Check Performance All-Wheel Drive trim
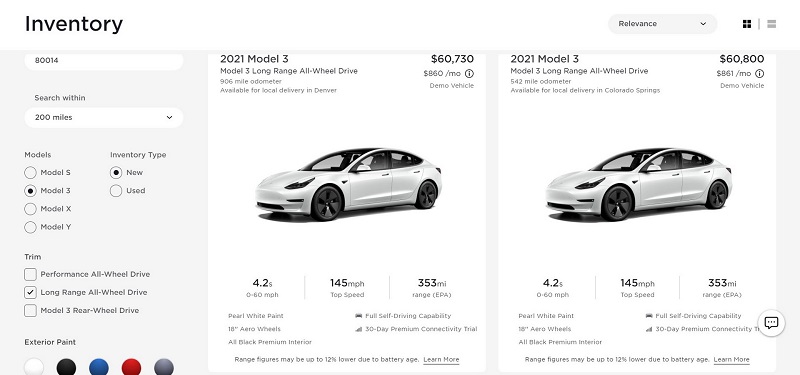The width and height of the screenshot is (800, 375). (30, 274)
